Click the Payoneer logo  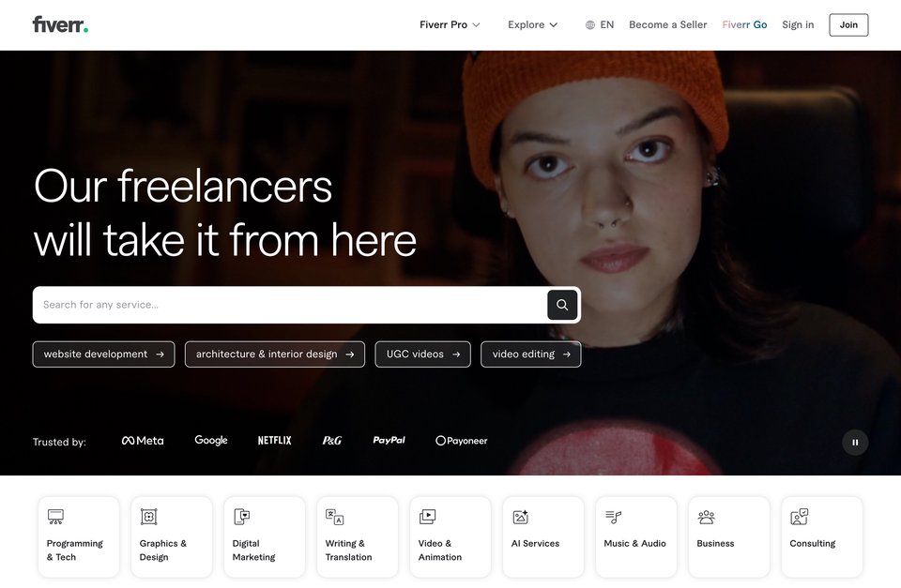[462, 441]
